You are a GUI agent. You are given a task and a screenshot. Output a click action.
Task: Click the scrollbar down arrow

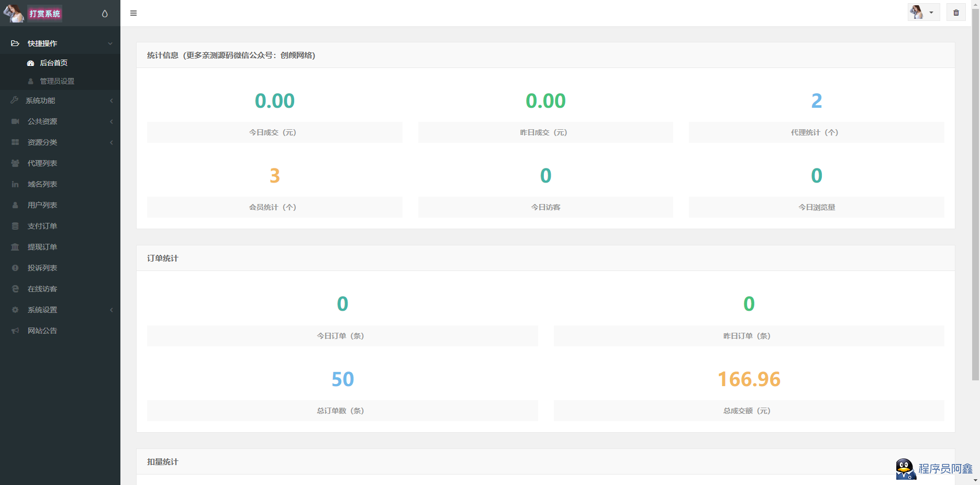[975, 480]
